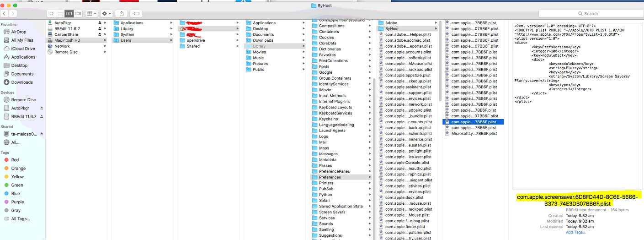Expand Users folder arrow
Screen dimensions: 644x240
point(171,40)
